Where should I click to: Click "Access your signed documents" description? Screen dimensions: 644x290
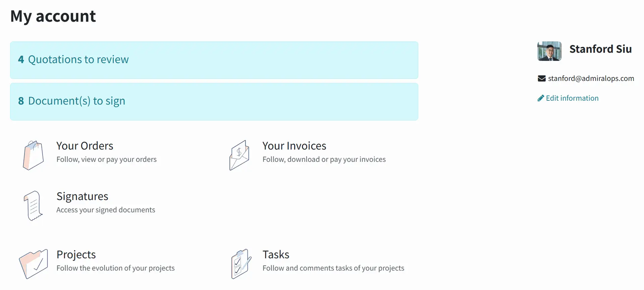coord(106,210)
